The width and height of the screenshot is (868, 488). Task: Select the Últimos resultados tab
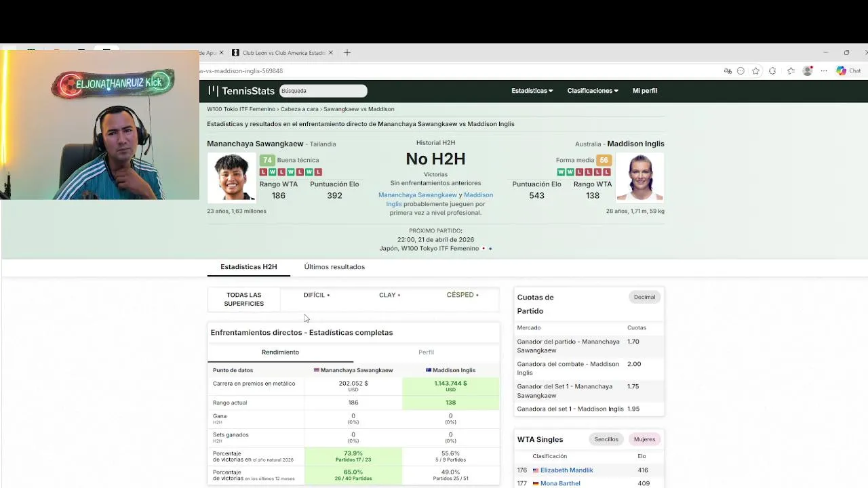pyautogui.click(x=334, y=267)
